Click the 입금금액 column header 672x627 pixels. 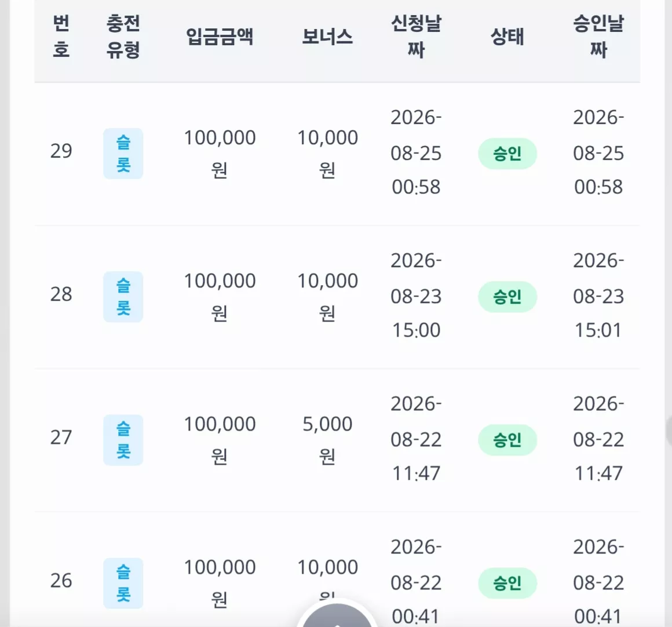coord(220,36)
